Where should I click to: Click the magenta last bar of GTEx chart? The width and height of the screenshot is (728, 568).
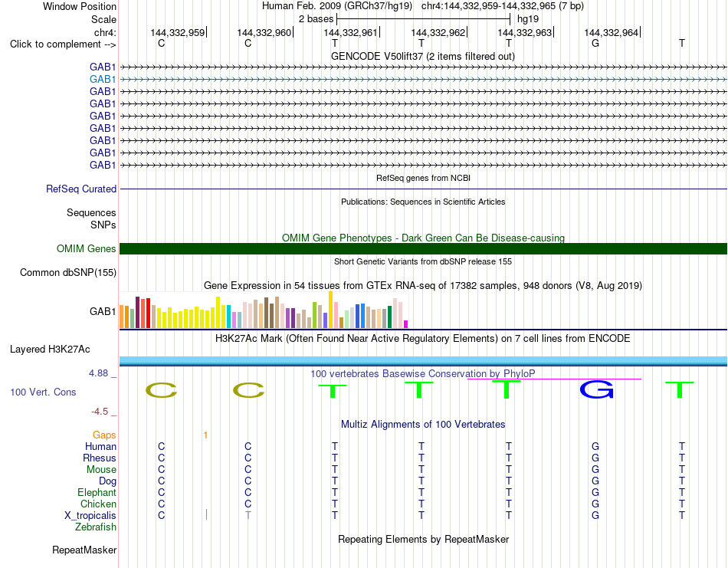coord(406,324)
